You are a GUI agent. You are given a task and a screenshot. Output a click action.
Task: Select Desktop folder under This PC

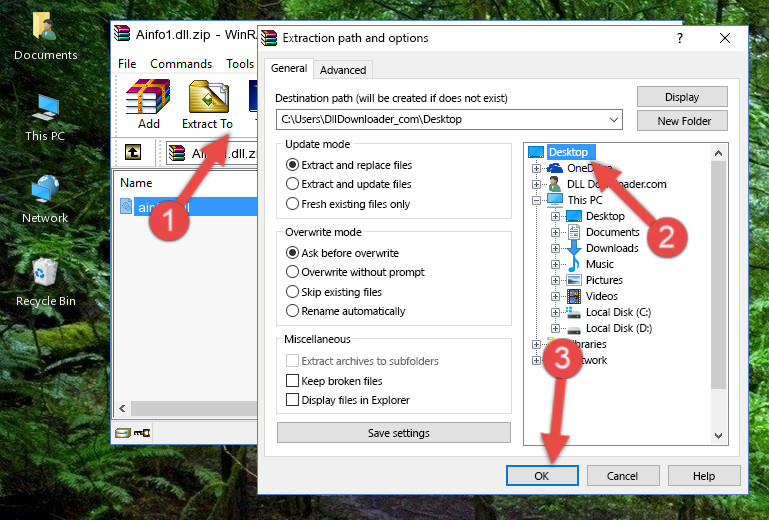(x=605, y=216)
